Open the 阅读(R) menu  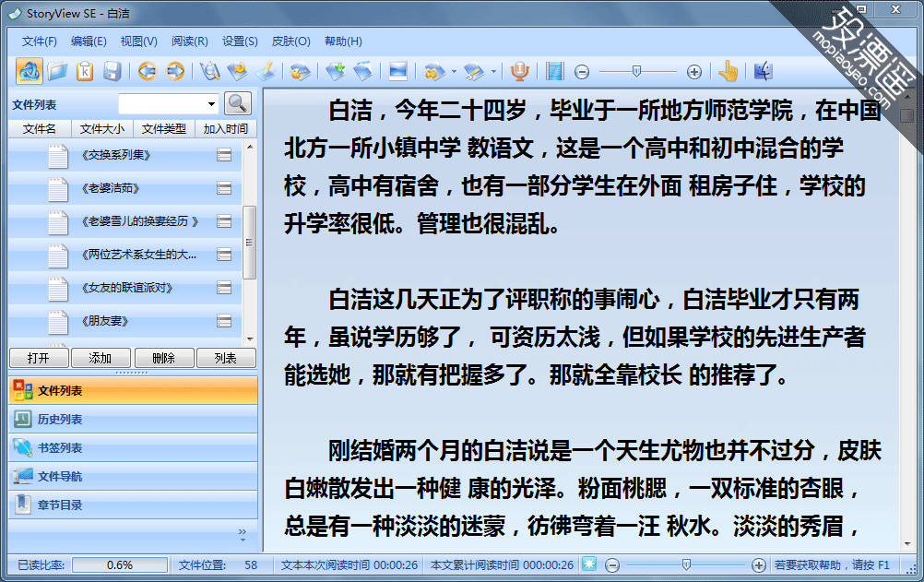190,42
